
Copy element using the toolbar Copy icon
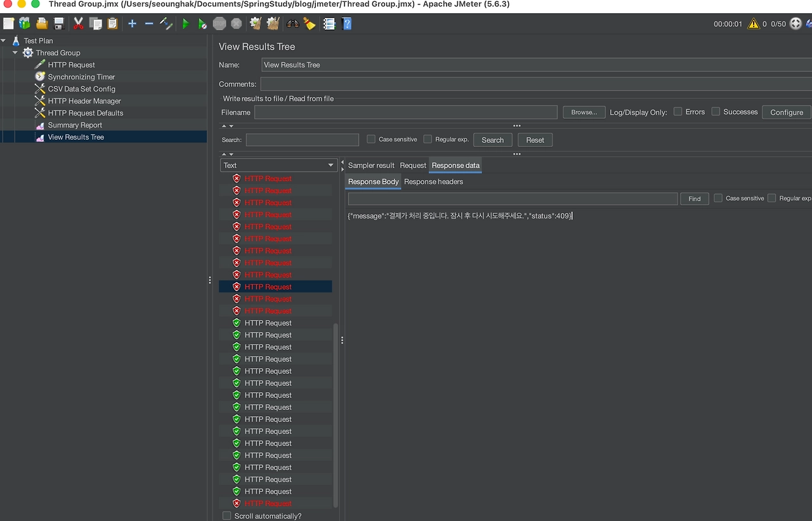(96, 23)
